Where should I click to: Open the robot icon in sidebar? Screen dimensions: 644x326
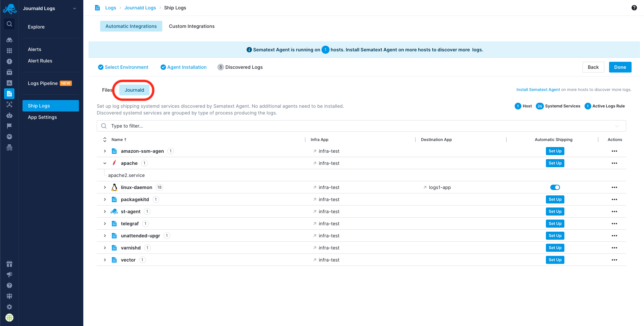coord(9,115)
